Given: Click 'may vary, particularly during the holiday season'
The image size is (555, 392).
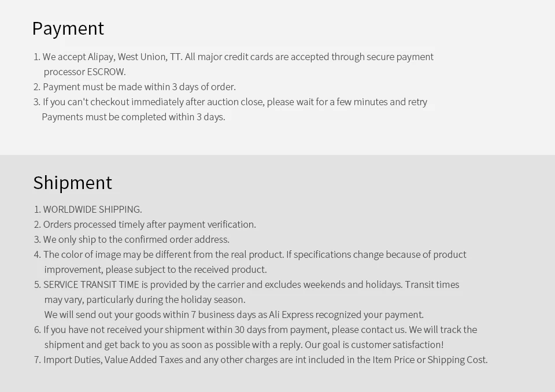Looking at the screenshot, I should 145,299.
